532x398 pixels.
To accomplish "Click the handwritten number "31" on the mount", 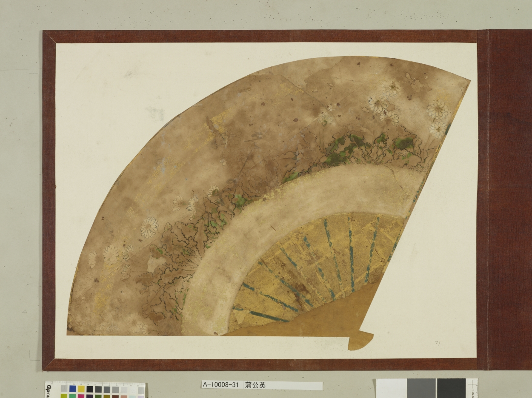I will pyautogui.click(x=438, y=342).
